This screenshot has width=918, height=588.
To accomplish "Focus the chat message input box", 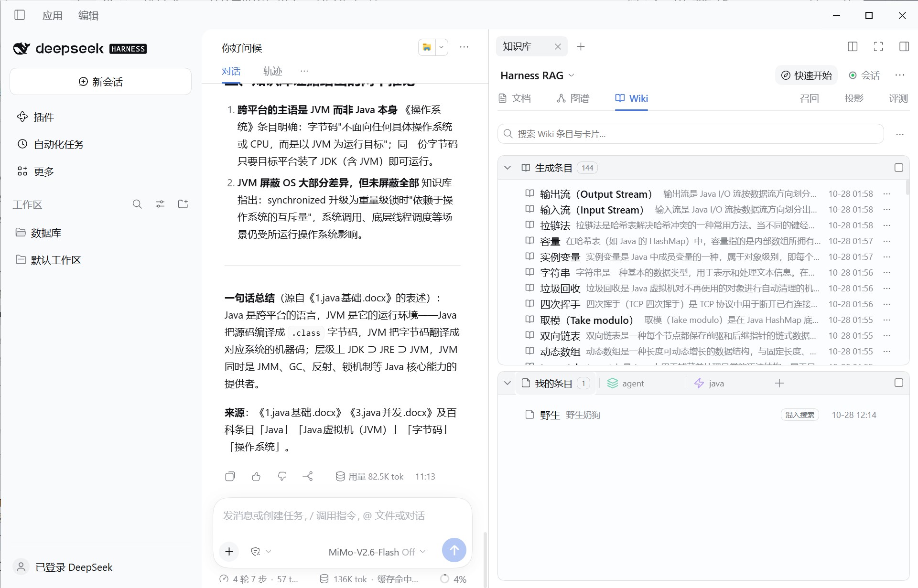I will coord(342,516).
